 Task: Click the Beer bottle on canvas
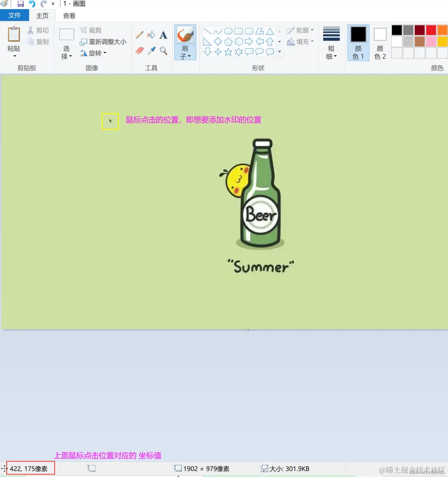coord(261,193)
